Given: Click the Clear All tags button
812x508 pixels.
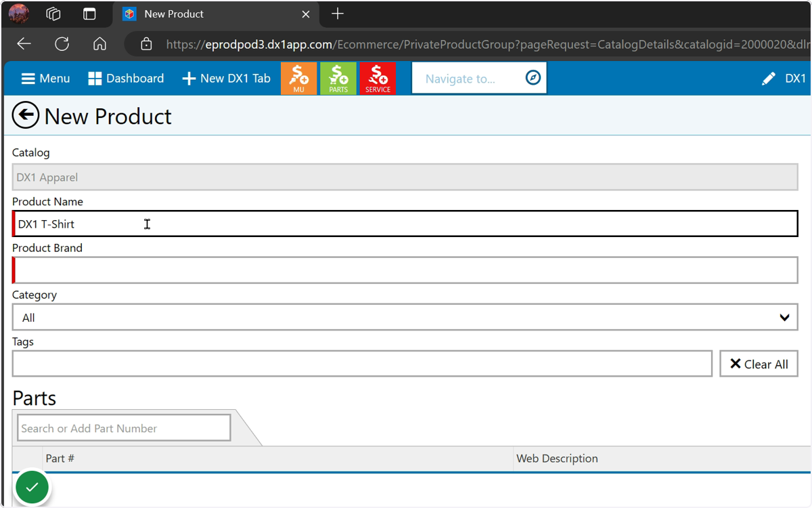Looking at the screenshot, I should (x=759, y=364).
